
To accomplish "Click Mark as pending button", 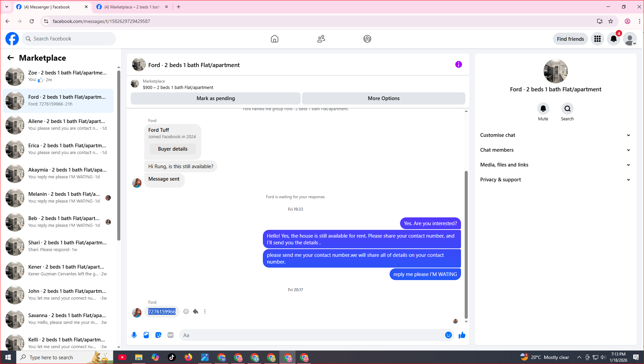I will coord(216,98).
